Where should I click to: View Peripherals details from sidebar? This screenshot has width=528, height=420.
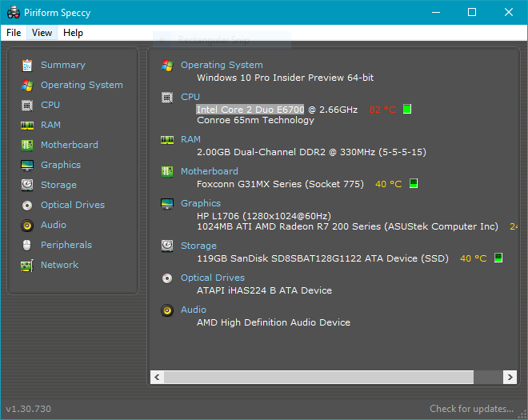pyautogui.click(x=66, y=245)
